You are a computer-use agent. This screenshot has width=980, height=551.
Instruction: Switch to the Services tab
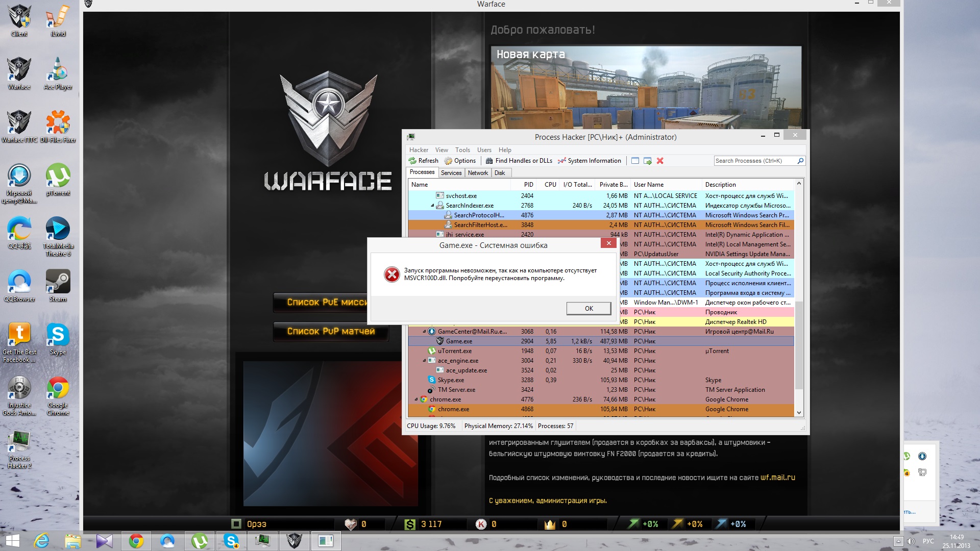[x=451, y=173]
